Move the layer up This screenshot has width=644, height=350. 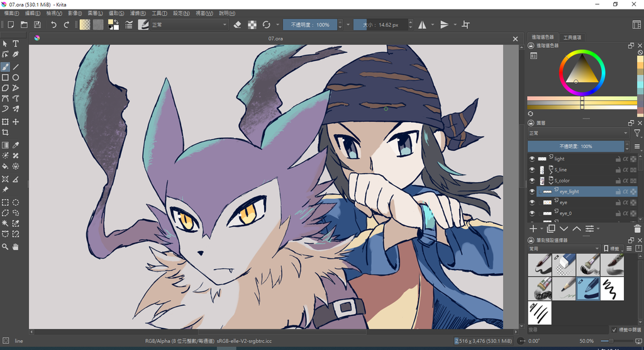[577, 229]
